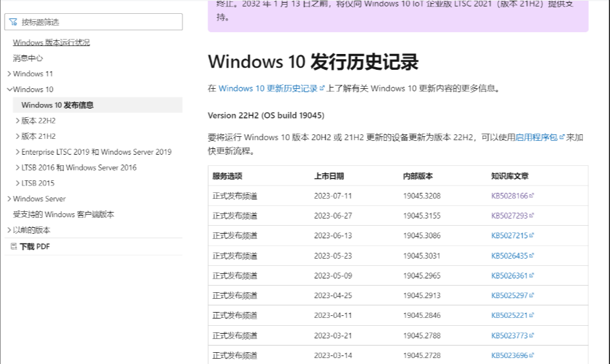
Task: Expand the 版本 22H2 section
Action: (x=18, y=120)
